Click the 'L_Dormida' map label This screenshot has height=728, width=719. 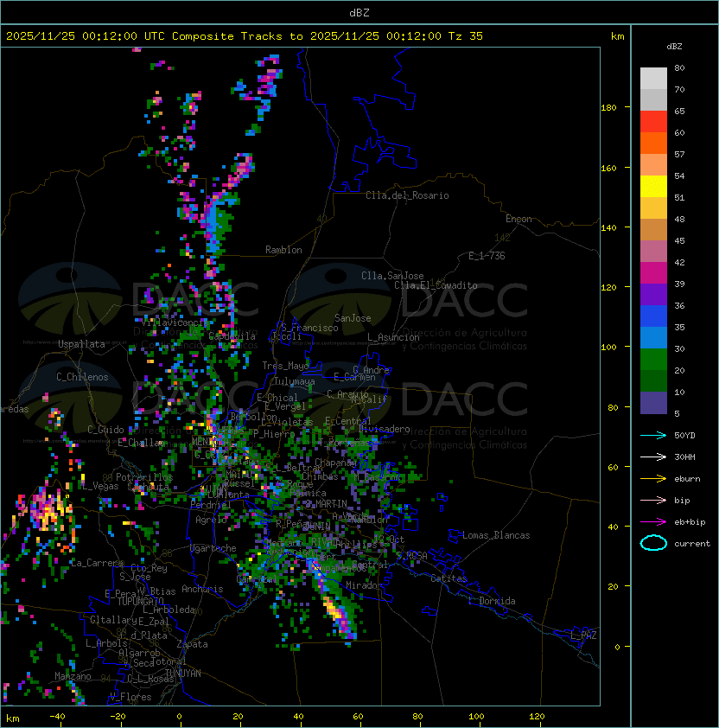pos(492,601)
